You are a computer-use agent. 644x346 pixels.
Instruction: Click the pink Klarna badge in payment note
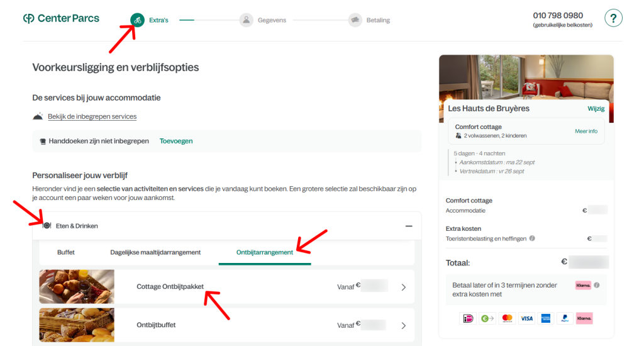(x=583, y=285)
